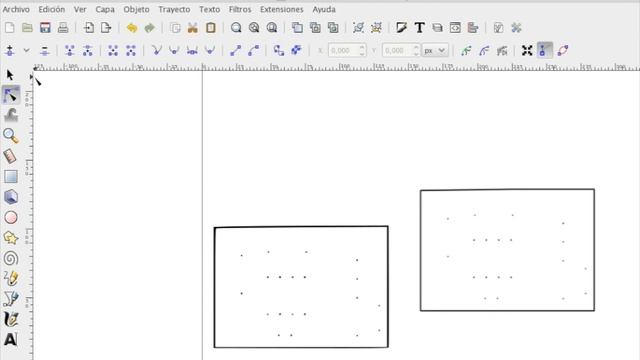
Task: Click the Import file icon
Action: pyautogui.click(x=89, y=28)
